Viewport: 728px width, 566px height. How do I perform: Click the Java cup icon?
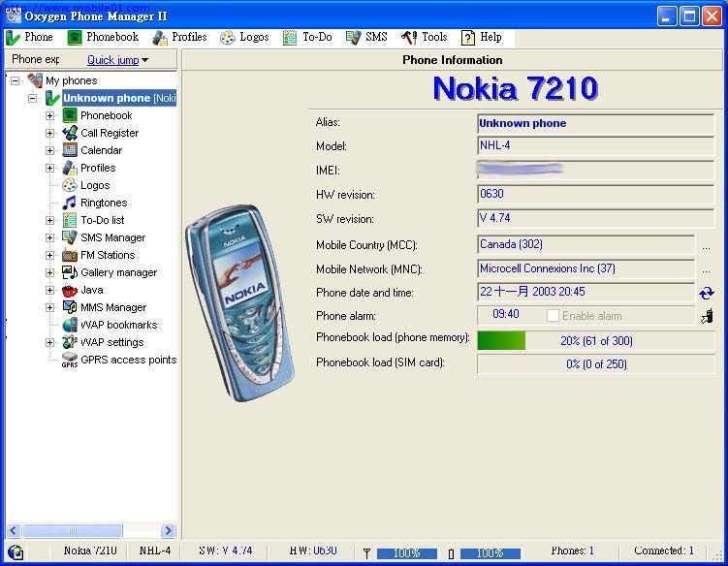70,290
